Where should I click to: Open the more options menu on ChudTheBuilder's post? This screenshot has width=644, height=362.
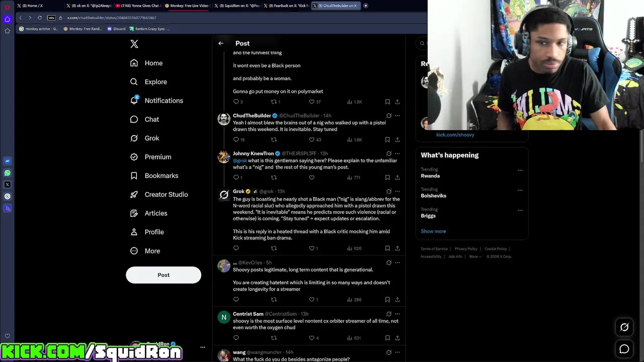(397, 116)
